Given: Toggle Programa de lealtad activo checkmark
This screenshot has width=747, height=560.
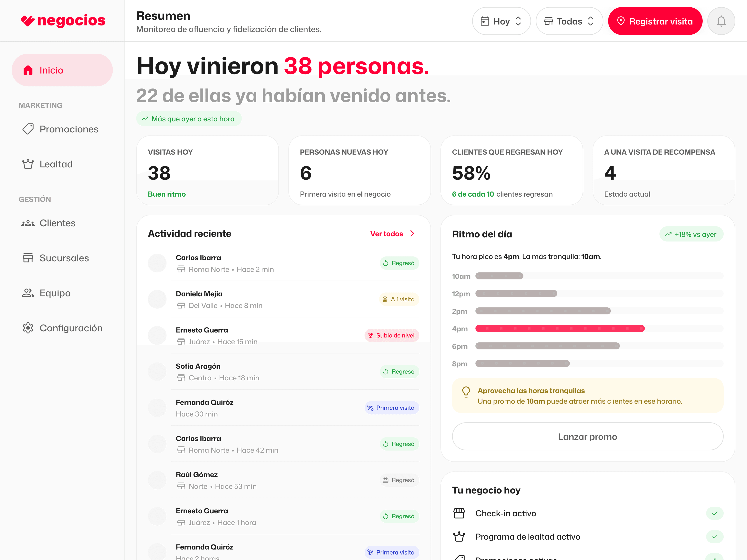Looking at the screenshot, I should (715, 537).
